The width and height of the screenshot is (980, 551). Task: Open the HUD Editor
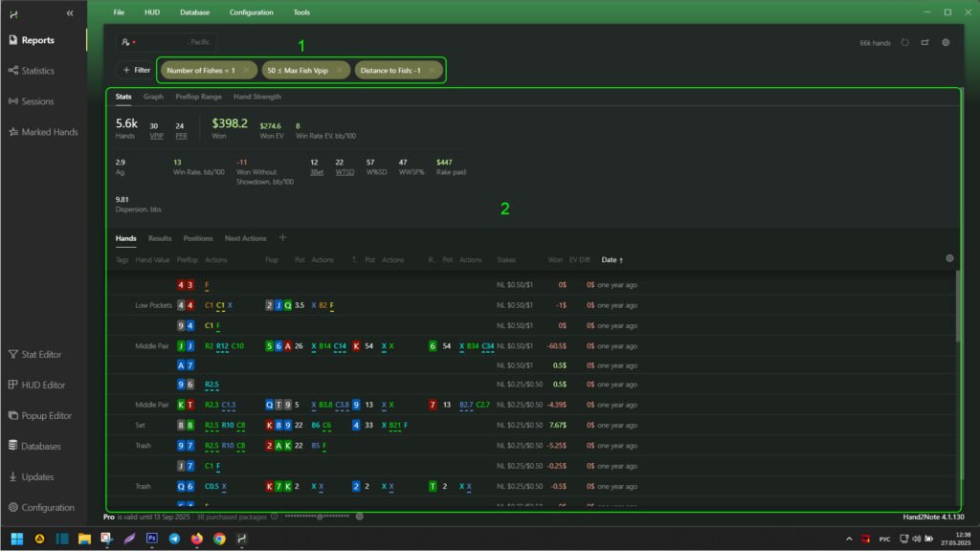(x=42, y=386)
